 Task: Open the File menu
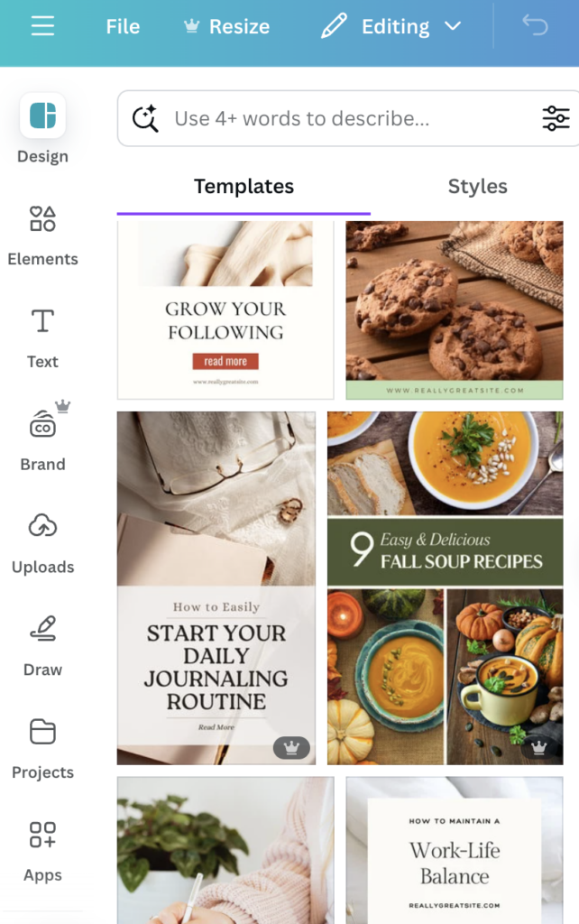click(123, 26)
